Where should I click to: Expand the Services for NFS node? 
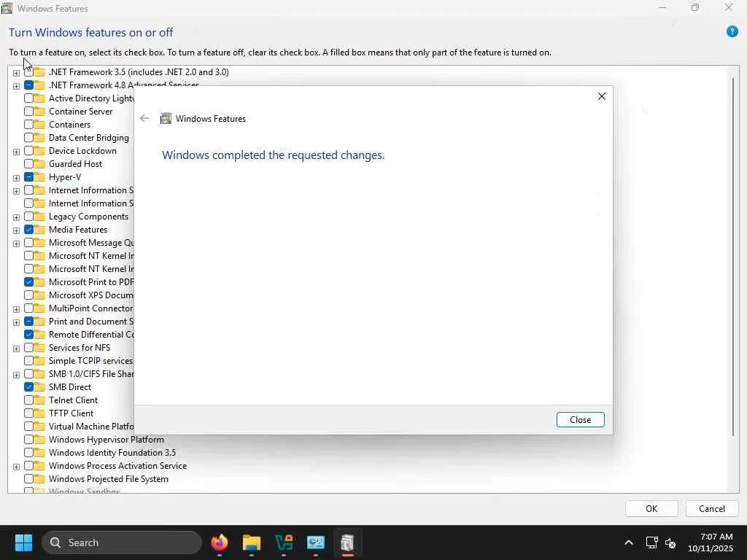(x=16, y=349)
